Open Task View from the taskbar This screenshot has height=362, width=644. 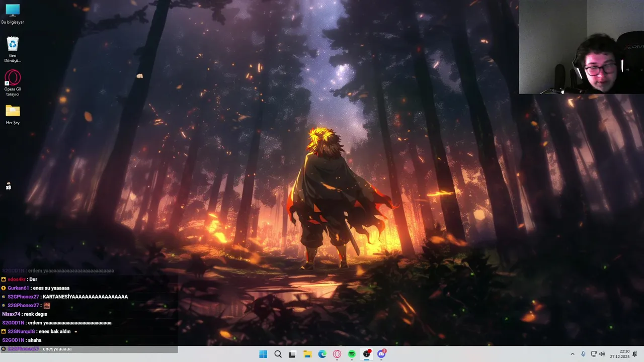coord(292,354)
